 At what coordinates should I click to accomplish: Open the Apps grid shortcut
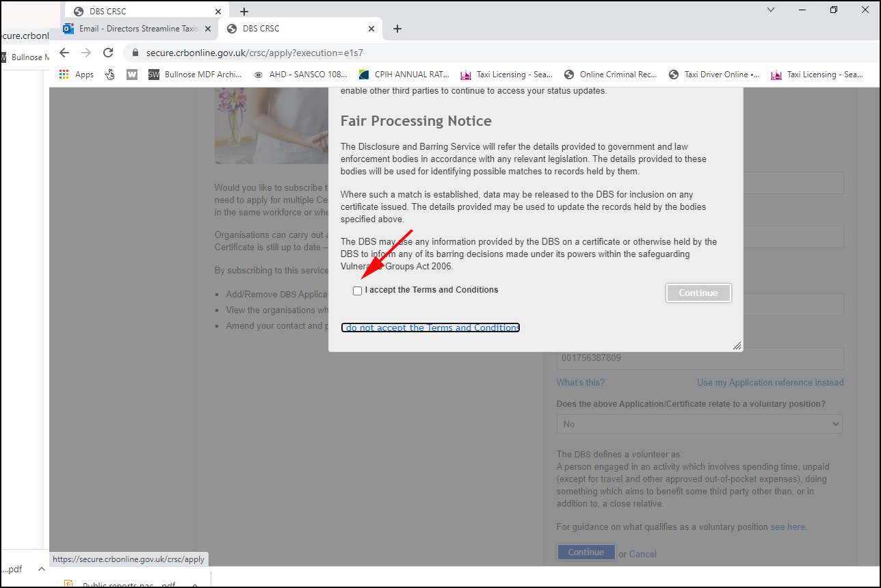pyautogui.click(x=76, y=75)
